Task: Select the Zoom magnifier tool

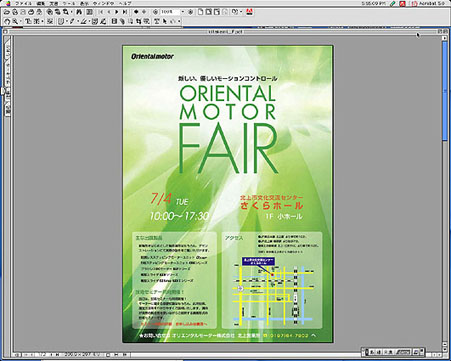Action: pyautogui.click(x=15, y=21)
